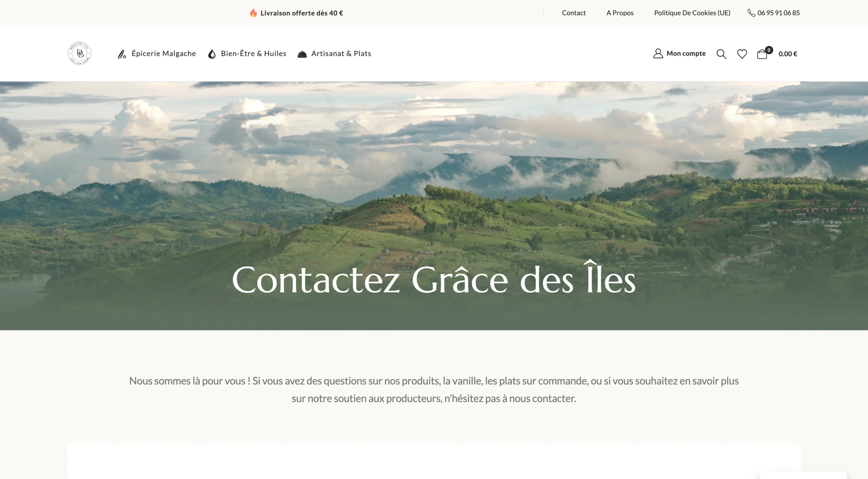Open the shopping bag cart icon

tap(762, 54)
